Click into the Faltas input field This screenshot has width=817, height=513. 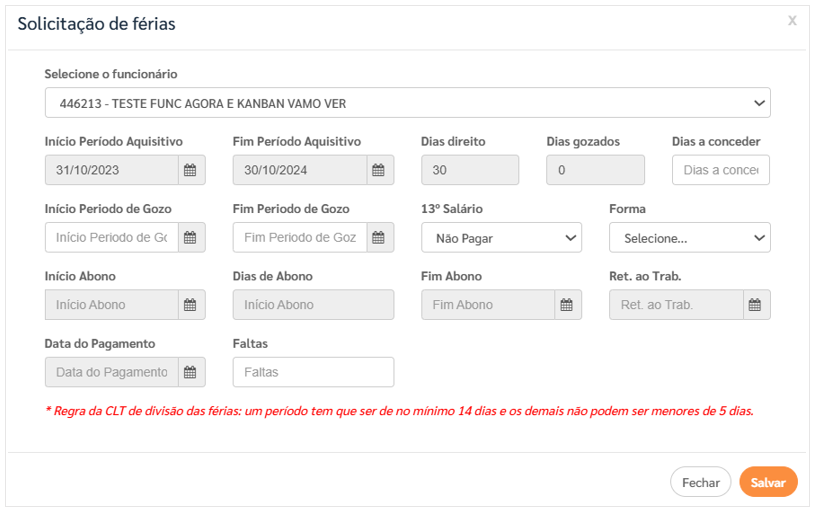click(313, 372)
